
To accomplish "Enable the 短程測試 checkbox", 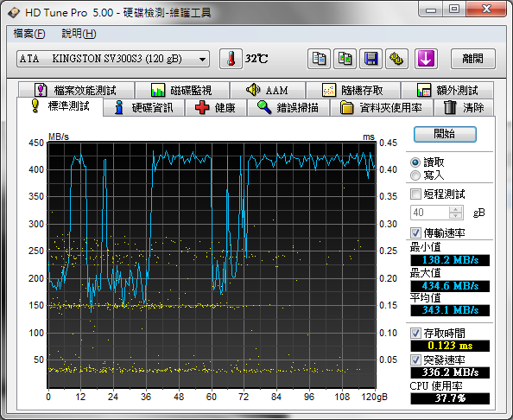I will click(415, 194).
